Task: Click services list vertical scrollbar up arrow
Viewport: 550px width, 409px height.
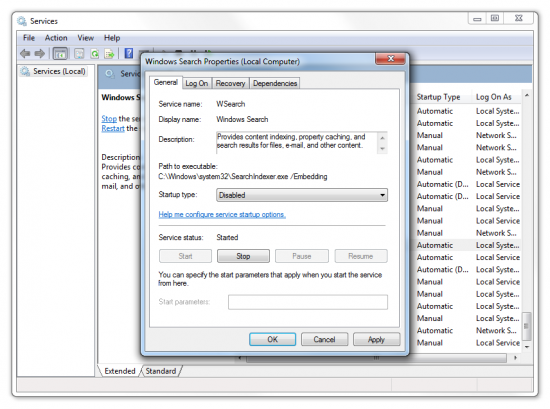Action: [x=526, y=95]
